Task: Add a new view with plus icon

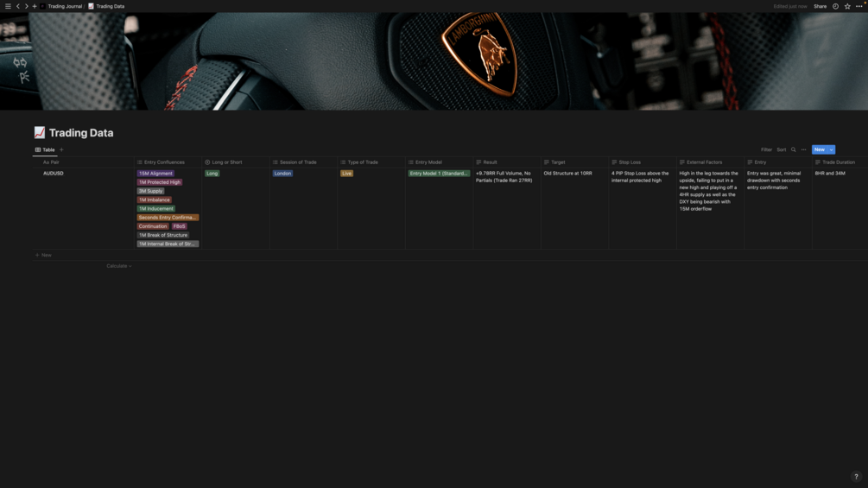Action: coord(61,149)
